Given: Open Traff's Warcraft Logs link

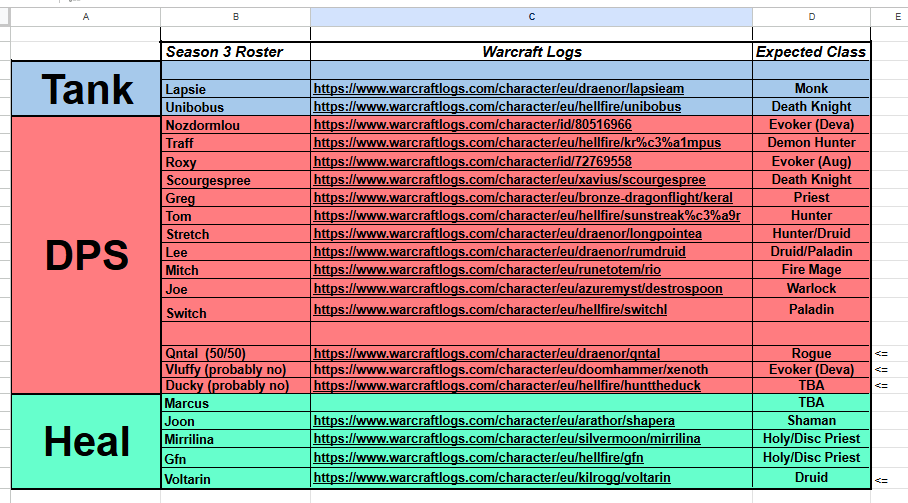Looking at the screenshot, I should [517, 142].
